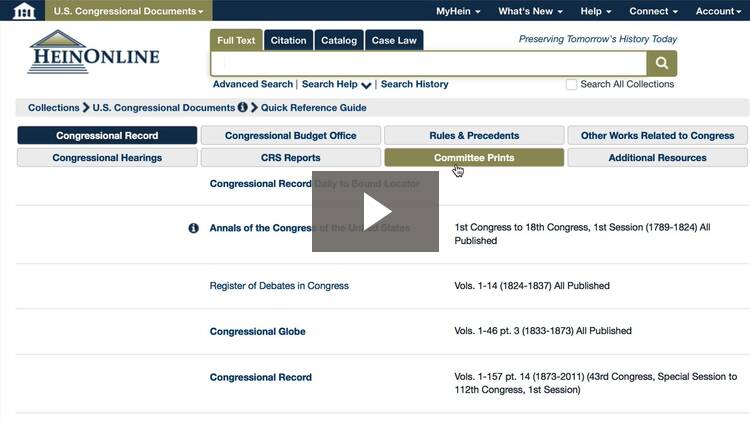Click 'Vols. 1-46 pt. 3 (1833-1873)' text
Viewport: 750px width, 422px height.
pyautogui.click(x=514, y=331)
